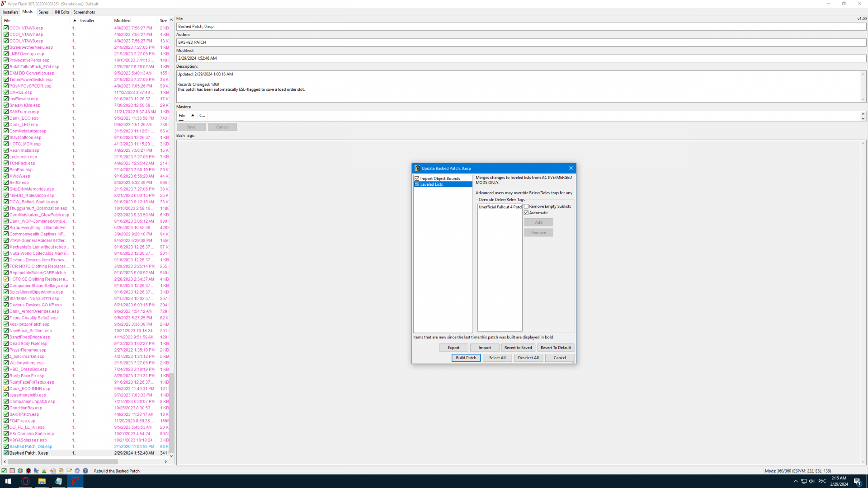Click the red-black round launcher icon
868x488 pixels.
(x=28, y=471)
